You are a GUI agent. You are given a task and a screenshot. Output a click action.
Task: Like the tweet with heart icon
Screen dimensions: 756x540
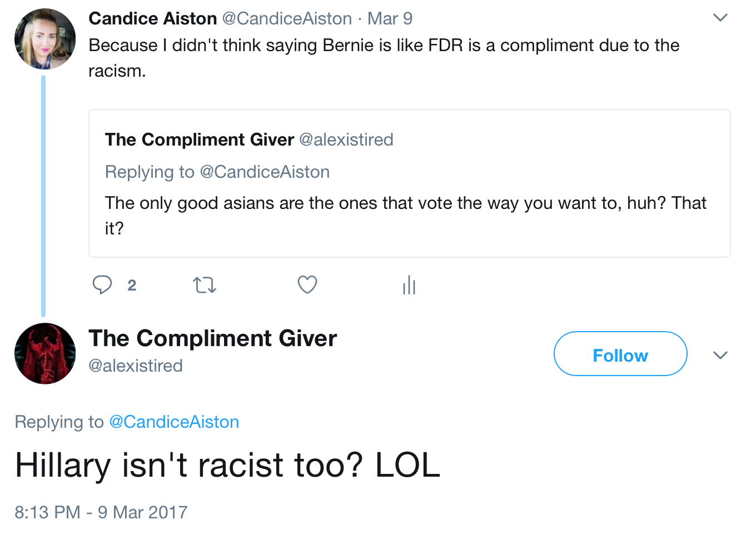tap(307, 284)
